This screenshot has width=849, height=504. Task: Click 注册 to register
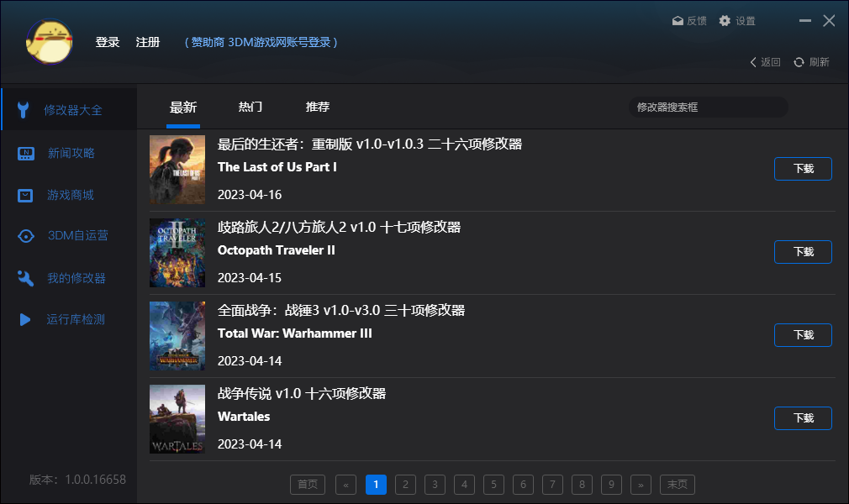tap(148, 42)
